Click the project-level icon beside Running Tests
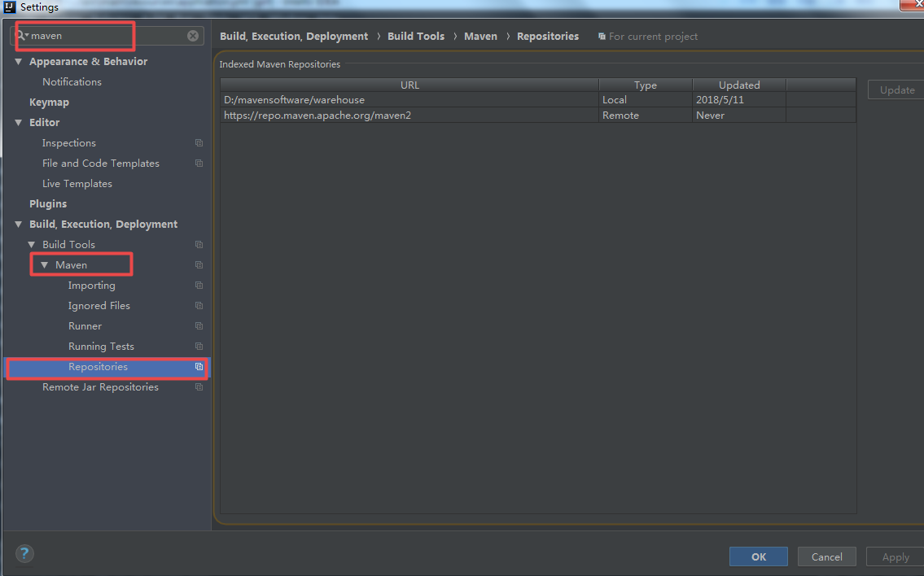Viewport: 924px width, 576px height. pos(199,347)
